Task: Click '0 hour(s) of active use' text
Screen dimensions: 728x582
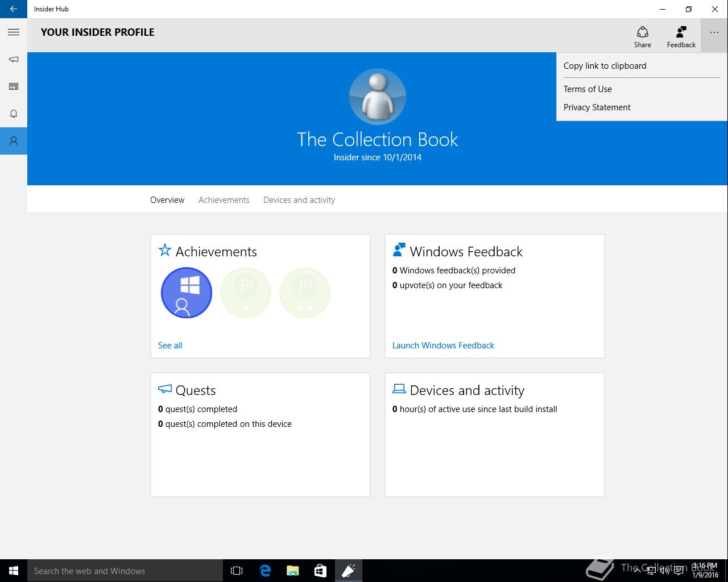Action: [x=475, y=409]
